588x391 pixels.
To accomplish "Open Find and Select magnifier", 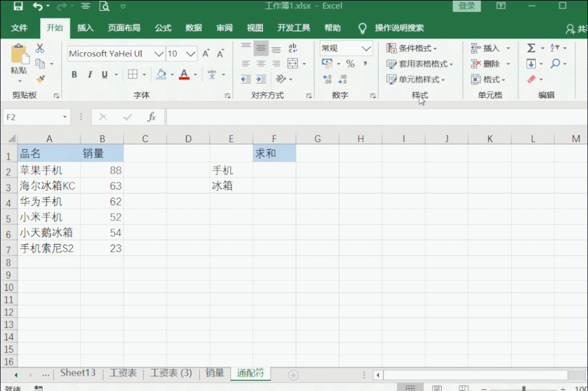I will pos(555,64).
